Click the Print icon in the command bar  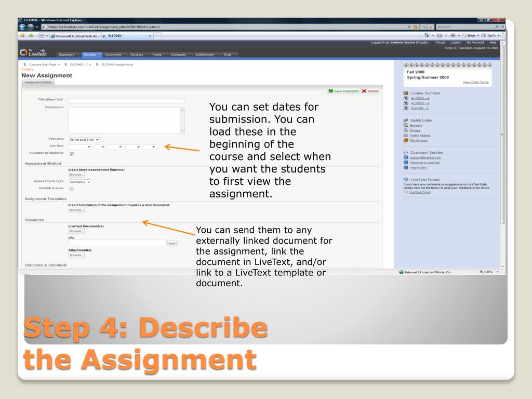coord(453,35)
